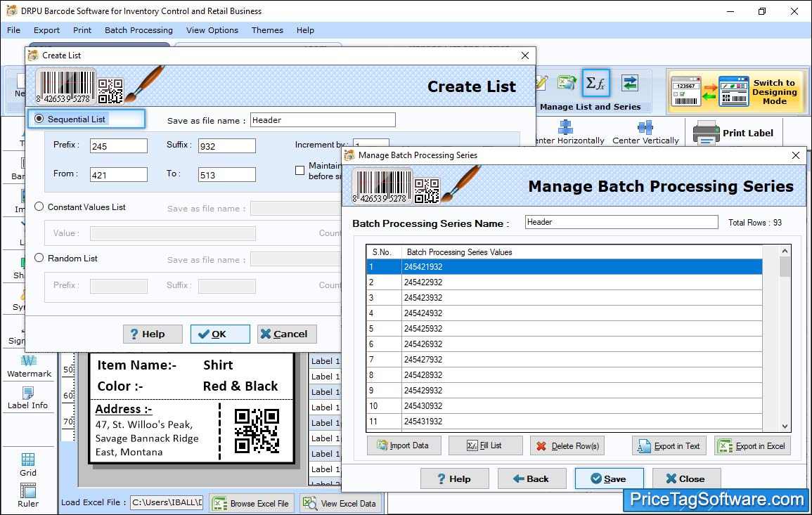Select row 1 with value 245421932

point(565,266)
